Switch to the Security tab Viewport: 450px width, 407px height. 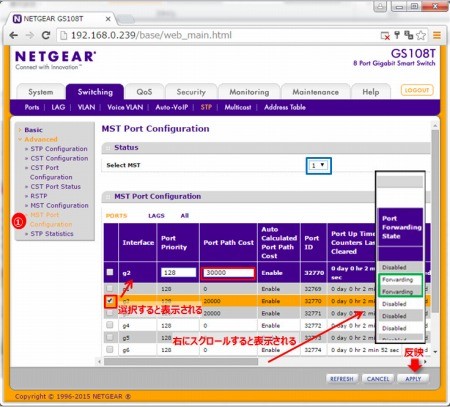(x=191, y=92)
